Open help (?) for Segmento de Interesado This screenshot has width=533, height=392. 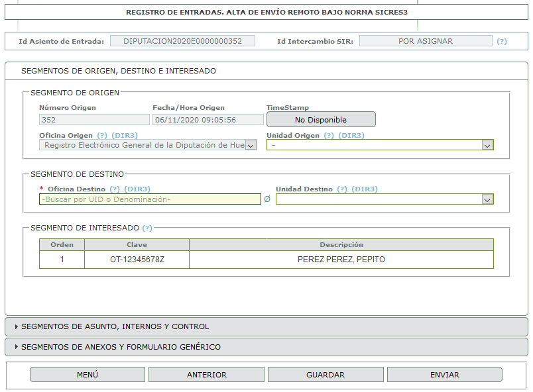[x=147, y=228]
